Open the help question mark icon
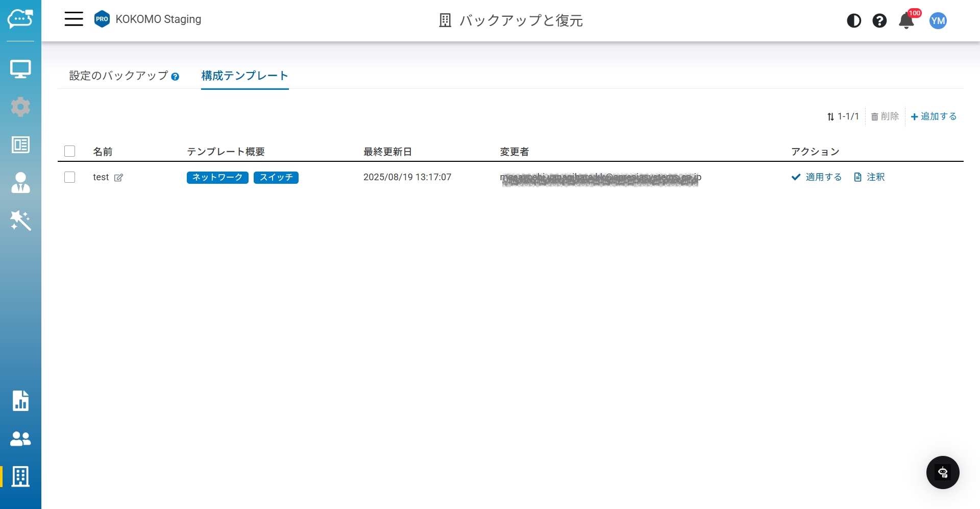Screen dimensions: 980x509 pos(879,21)
